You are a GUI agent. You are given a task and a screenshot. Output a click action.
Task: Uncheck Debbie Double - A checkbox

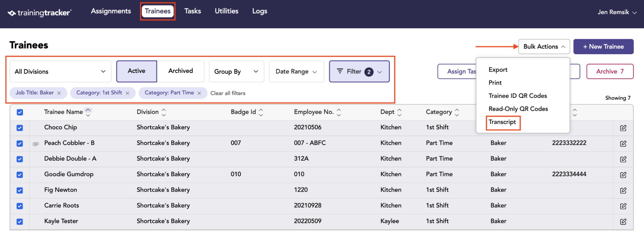point(20,159)
